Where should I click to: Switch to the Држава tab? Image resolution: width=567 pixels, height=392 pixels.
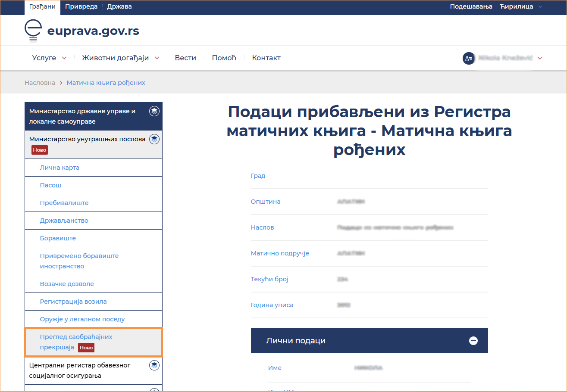[119, 7]
